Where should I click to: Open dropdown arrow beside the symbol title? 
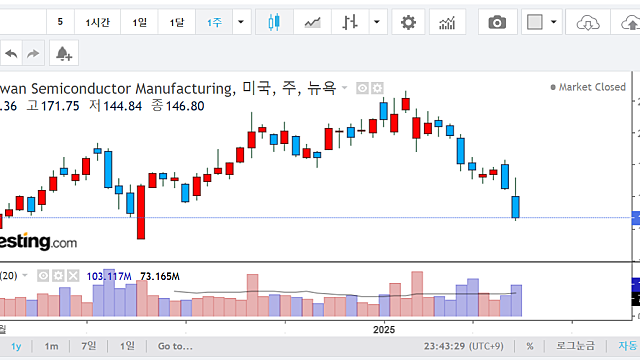(x=344, y=88)
